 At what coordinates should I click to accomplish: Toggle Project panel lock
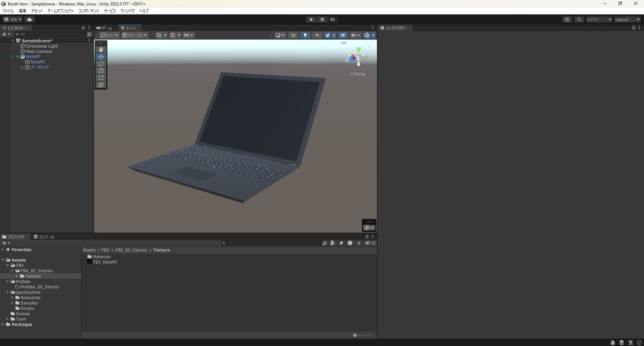point(367,237)
